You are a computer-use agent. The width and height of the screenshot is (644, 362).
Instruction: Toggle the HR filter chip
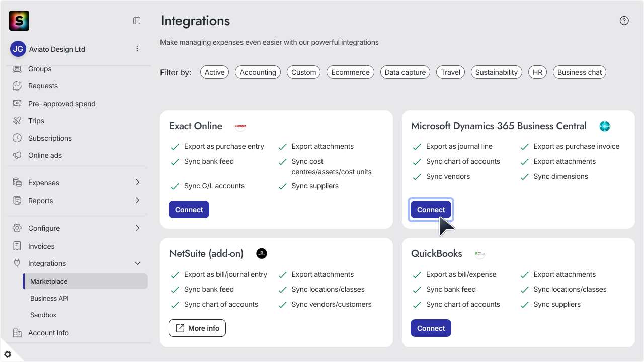[x=538, y=72]
